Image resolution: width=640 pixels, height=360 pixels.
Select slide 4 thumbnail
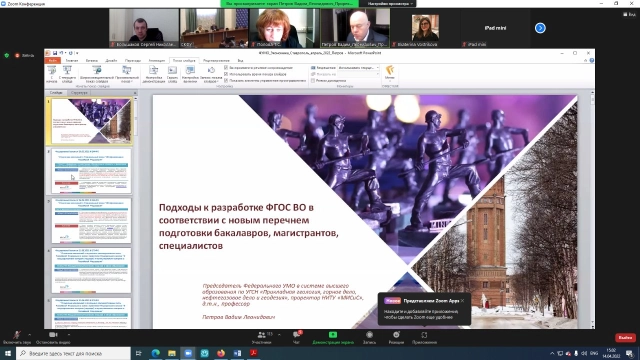tap(92, 271)
